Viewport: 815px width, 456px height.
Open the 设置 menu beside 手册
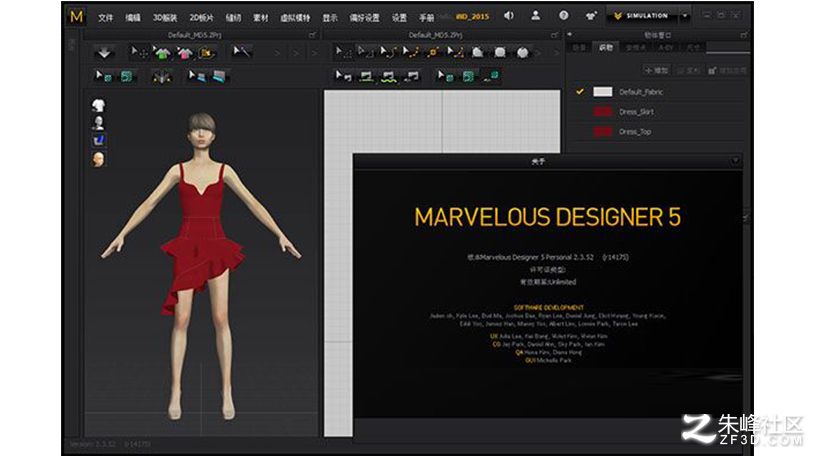click(x=399, y=18)
